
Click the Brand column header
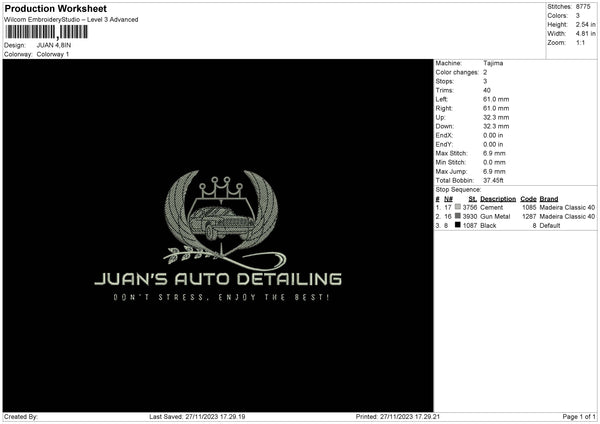click(x=549, y=199)
